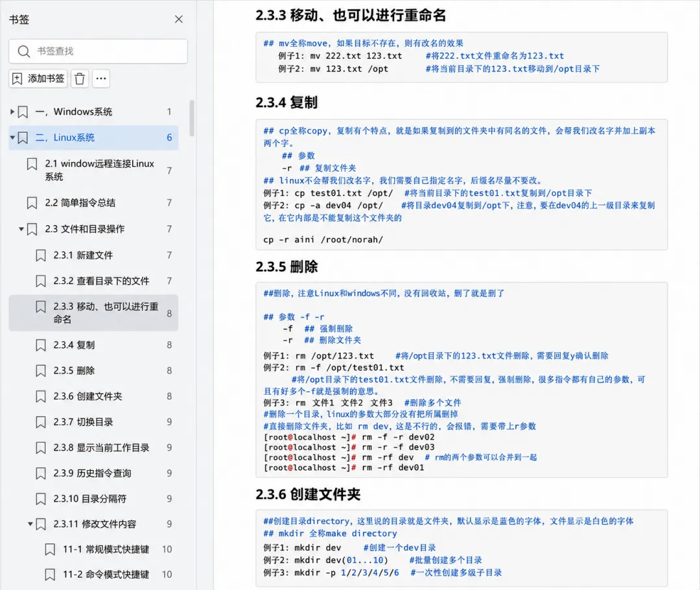Click the line 例子1: cp test01.txt /opt/

(328, 193)
